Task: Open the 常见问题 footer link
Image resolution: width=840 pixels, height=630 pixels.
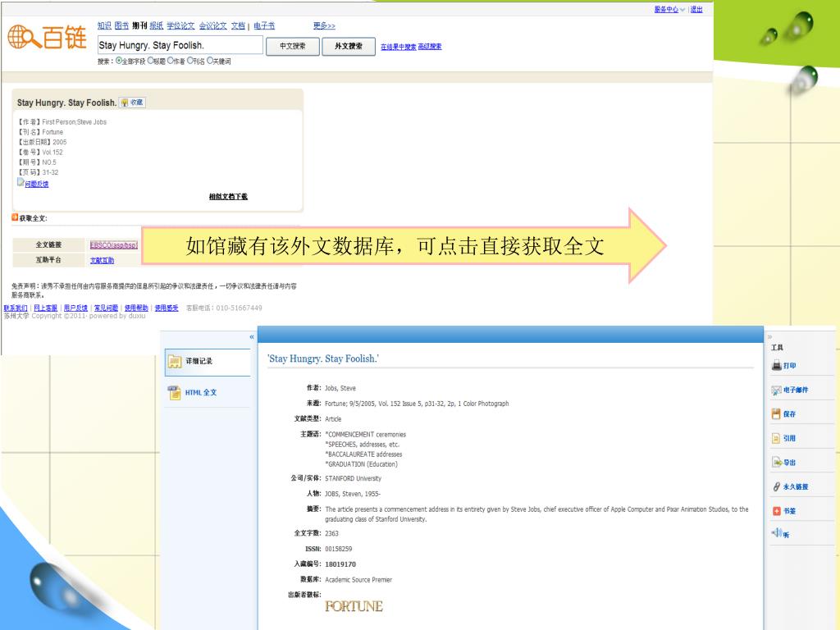Action: 106,308
